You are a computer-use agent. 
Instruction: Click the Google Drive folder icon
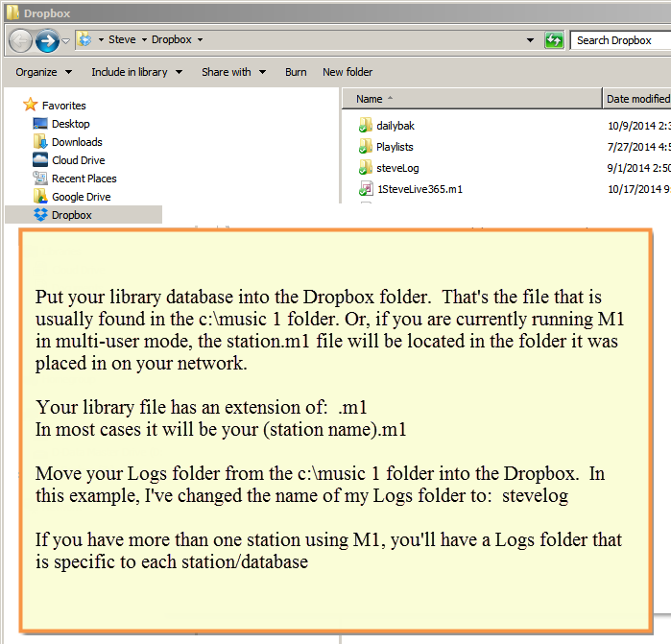[40, 196]
